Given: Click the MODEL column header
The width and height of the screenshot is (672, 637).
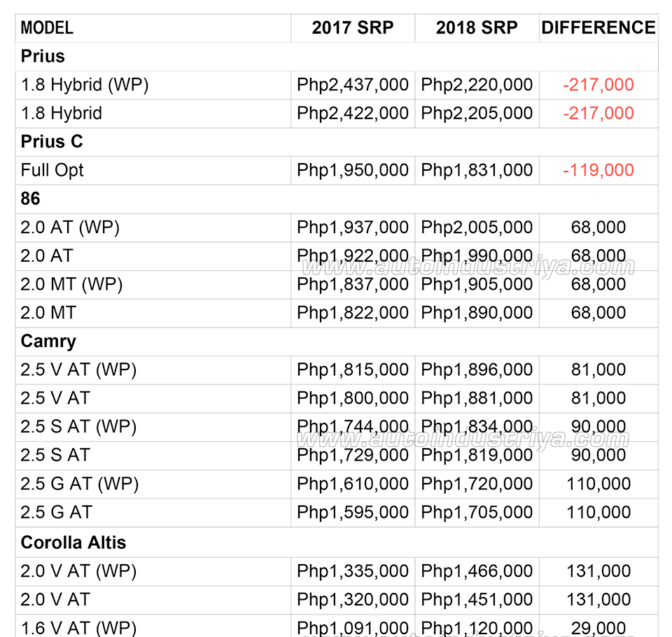Looking at the screenshot, I should tap(47, 28).
